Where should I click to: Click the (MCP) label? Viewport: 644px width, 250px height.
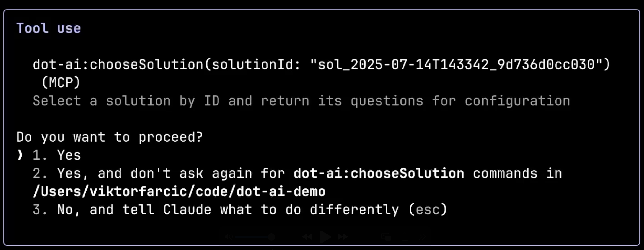click(61, 82)
